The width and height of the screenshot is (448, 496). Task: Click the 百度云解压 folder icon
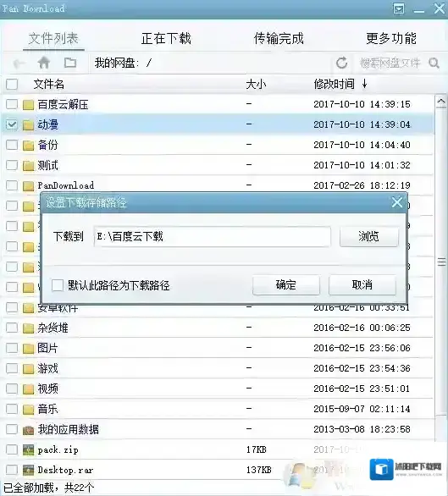click(x=28, y=104)
